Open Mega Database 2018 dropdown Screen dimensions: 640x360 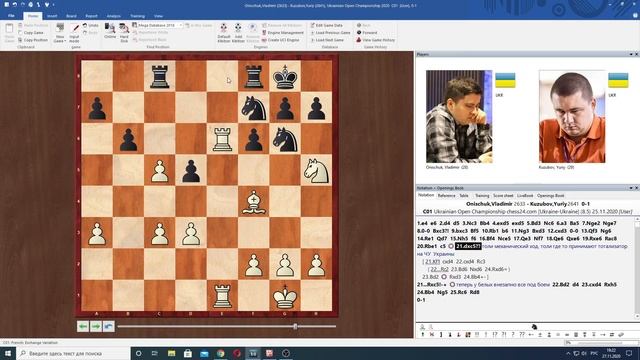180,25
